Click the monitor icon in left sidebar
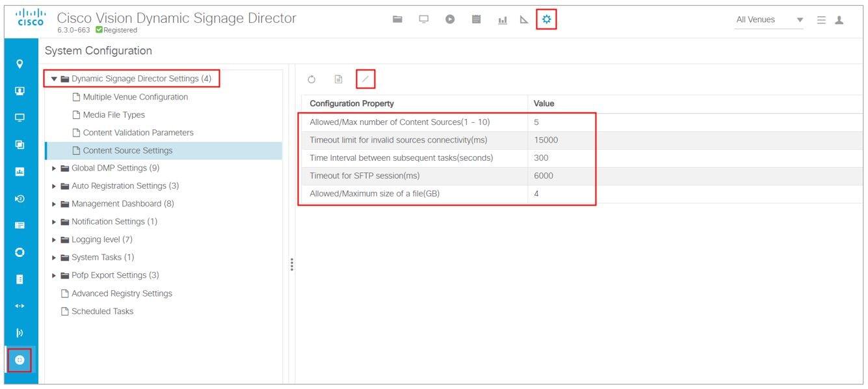868x389 pixels. [x=20, y=118]
